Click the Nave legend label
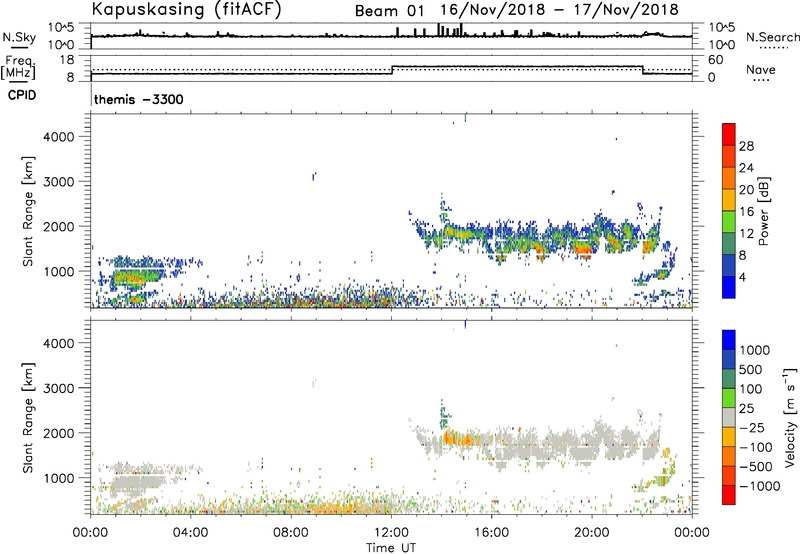The height and width of the screenshot is (554, 800). coord(761,69)
